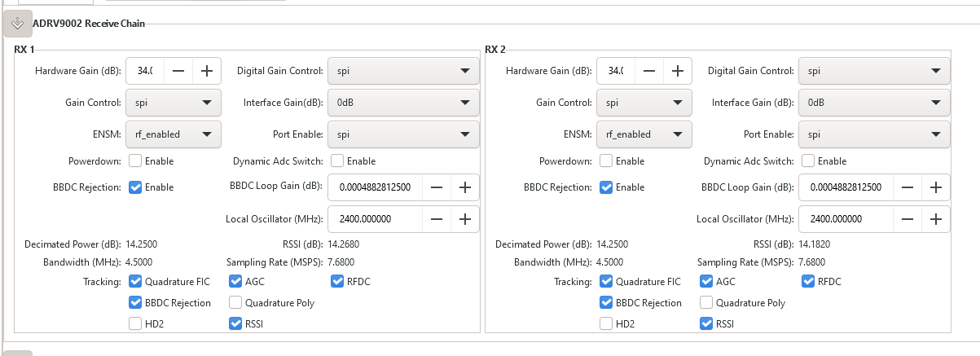Toggle RX 2 RSSI tracking
The width and height of the screenshot is (980, 356).
(706, 324)
